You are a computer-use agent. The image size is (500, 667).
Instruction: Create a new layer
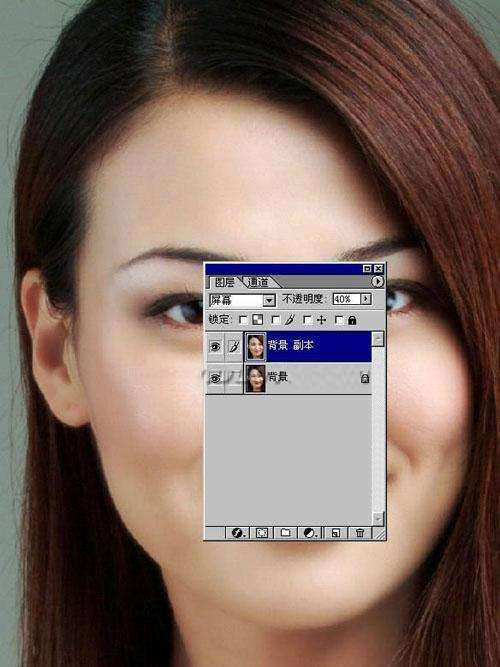336,533
